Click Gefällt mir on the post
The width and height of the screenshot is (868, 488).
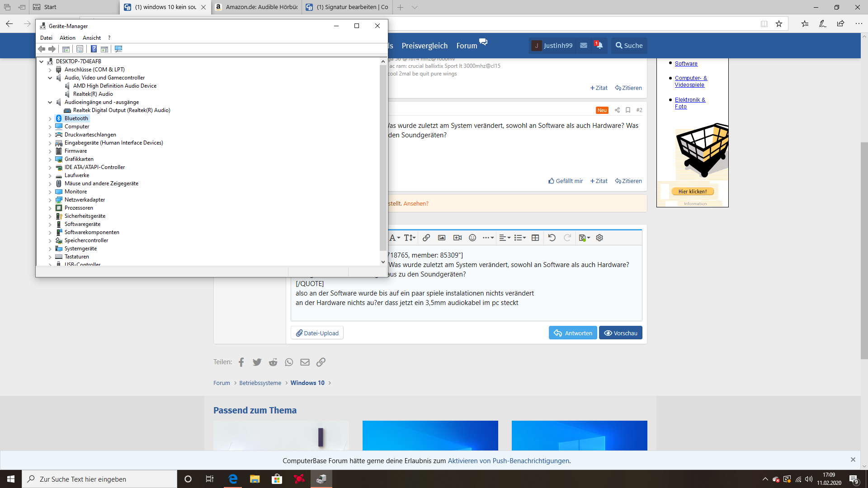tap(566, 181)
